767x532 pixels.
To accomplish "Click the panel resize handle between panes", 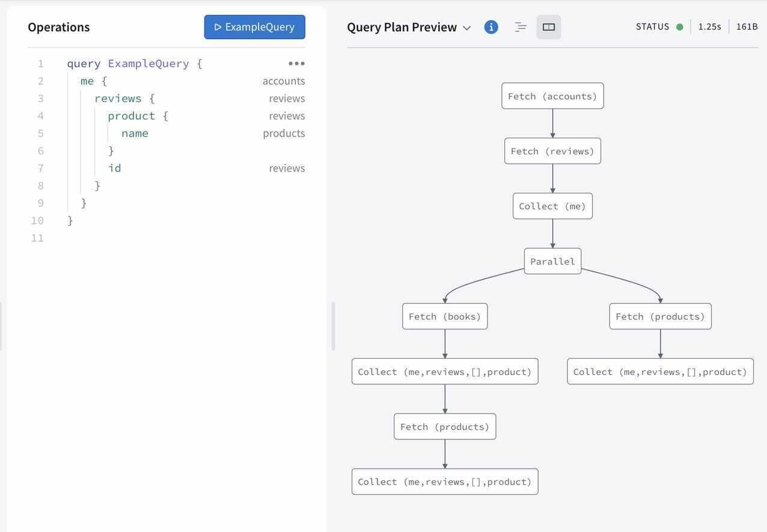I will coord(333,326).
